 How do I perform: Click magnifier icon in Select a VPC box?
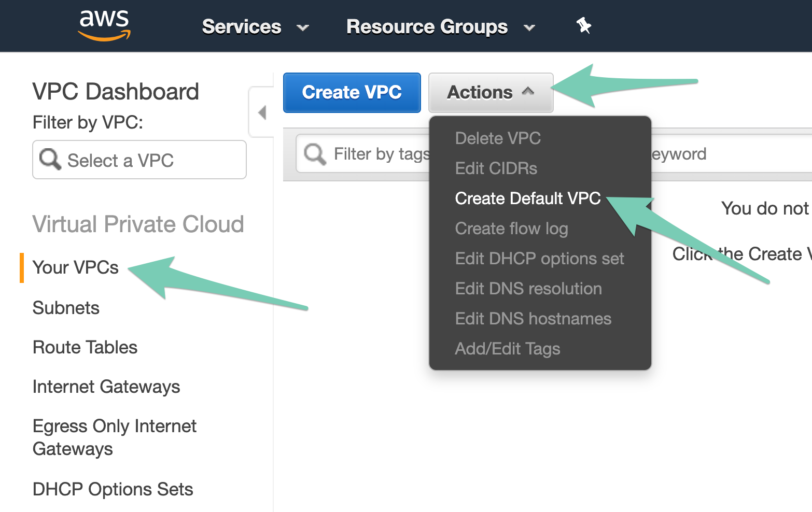pos(50,159)
